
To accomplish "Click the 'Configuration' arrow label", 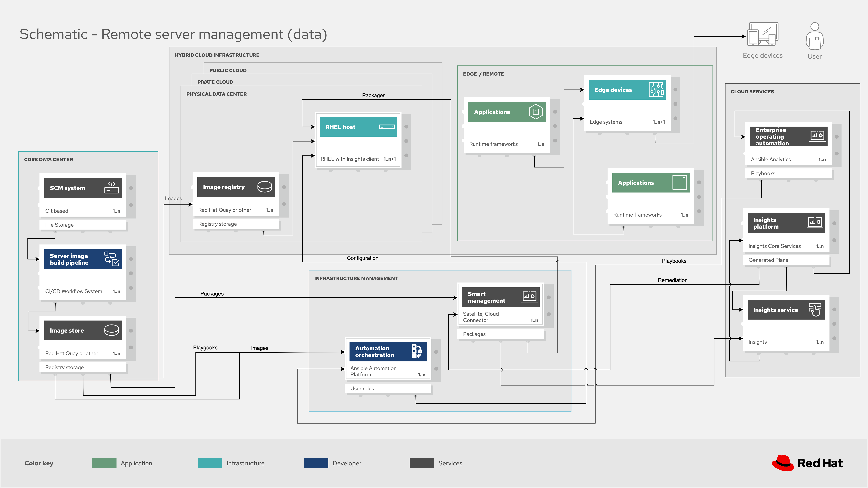I will pyautogui.click(x=363, y=258).
